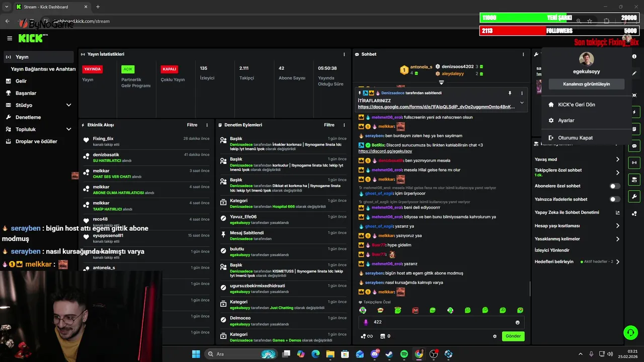Image resolution: width=644 pixels, height=362 pixels.
Task: Open the Sohbet panel options menu
Action: click(x=523, y=54)
